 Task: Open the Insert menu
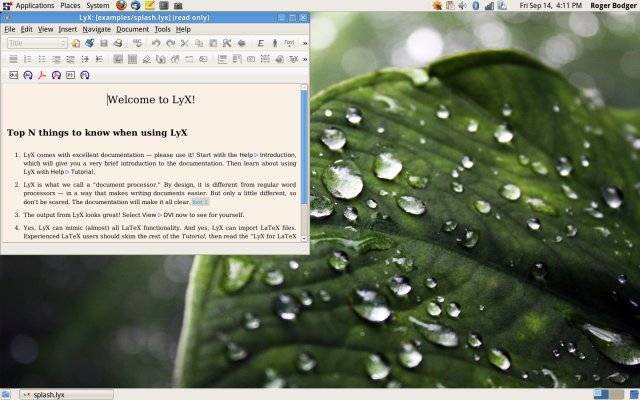tap(67, 29)
